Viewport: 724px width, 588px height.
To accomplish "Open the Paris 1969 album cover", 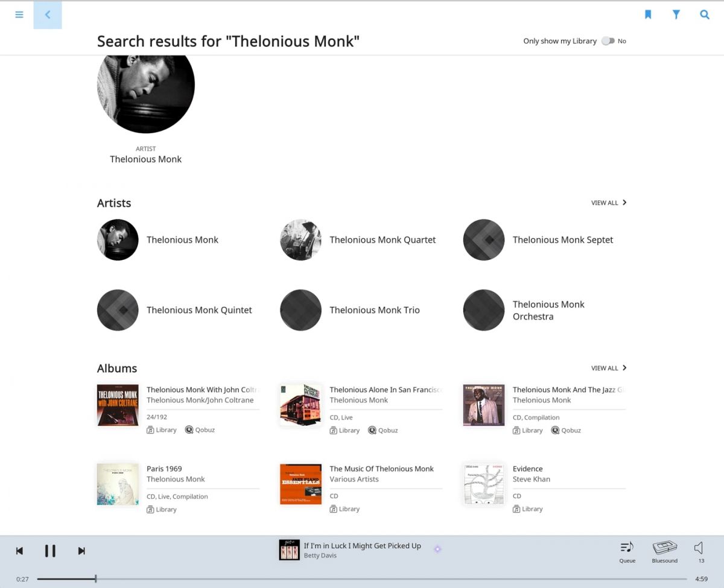I will (x=118, y=484).
